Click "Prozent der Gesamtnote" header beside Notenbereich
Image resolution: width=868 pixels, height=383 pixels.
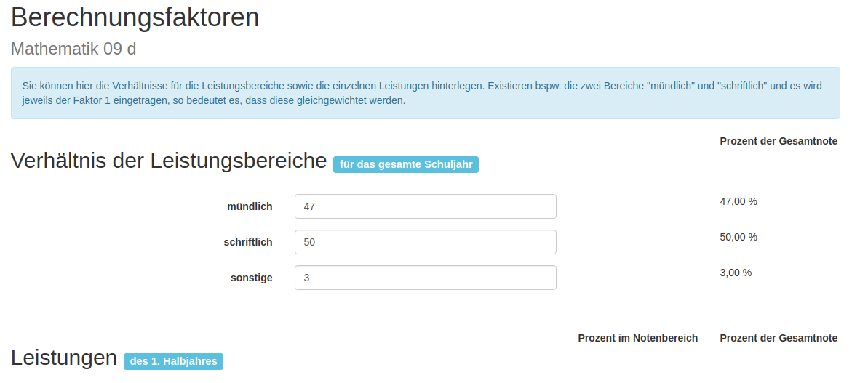[778, 338]
